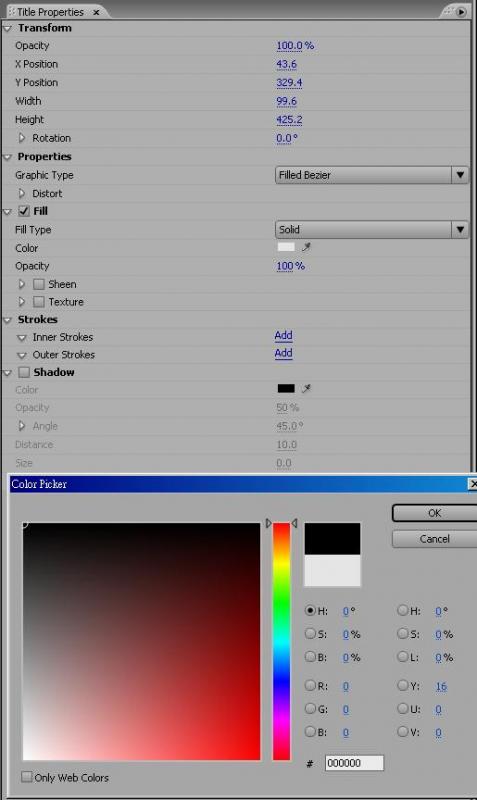The height and width of the screenshot is (800, 477).
Task: Pick fill color with the eyedropper icon
Action: tap(306, 247)
